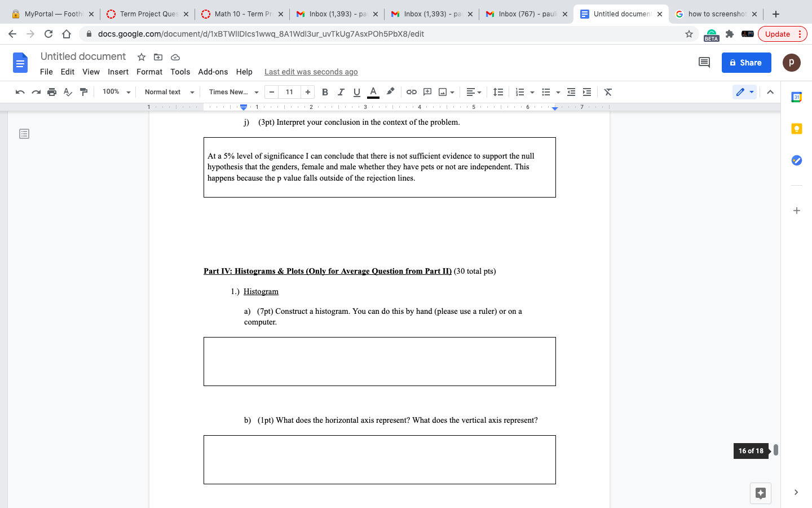The image size is (812, 508).
Task: Open Google Keep in the sidebar
Action: (796, 128)
